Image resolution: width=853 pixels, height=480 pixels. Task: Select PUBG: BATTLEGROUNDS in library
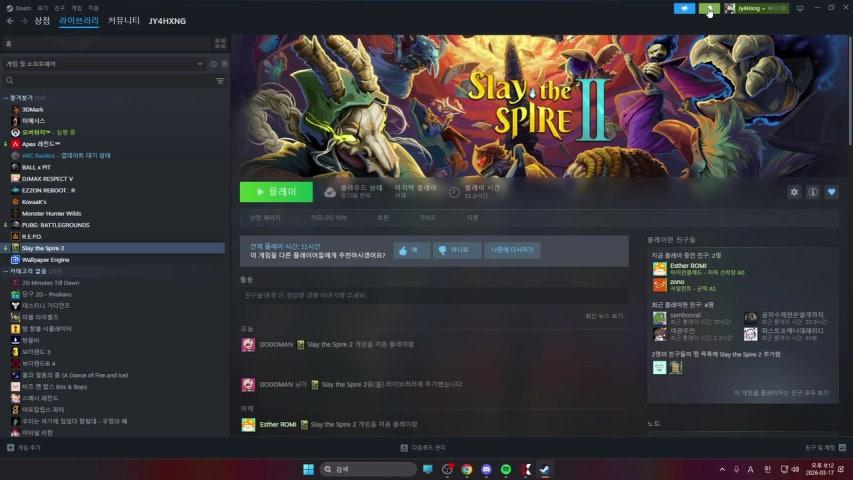[x=55, y=225]
